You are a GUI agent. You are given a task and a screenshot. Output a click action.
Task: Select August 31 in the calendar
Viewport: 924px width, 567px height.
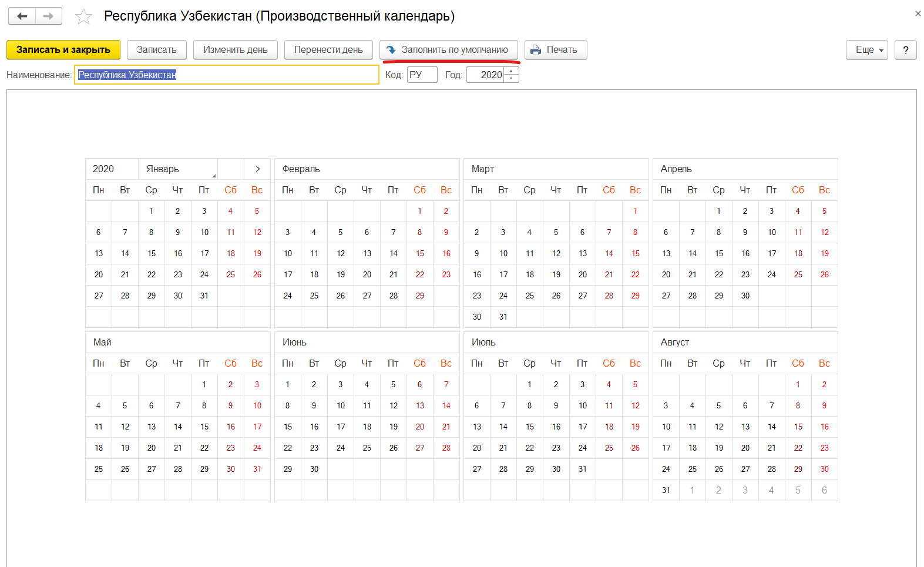[666, 490]
